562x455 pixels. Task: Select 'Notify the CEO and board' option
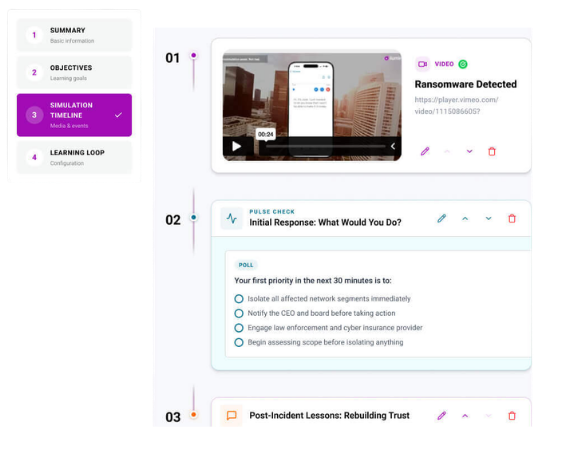(315, 313)
